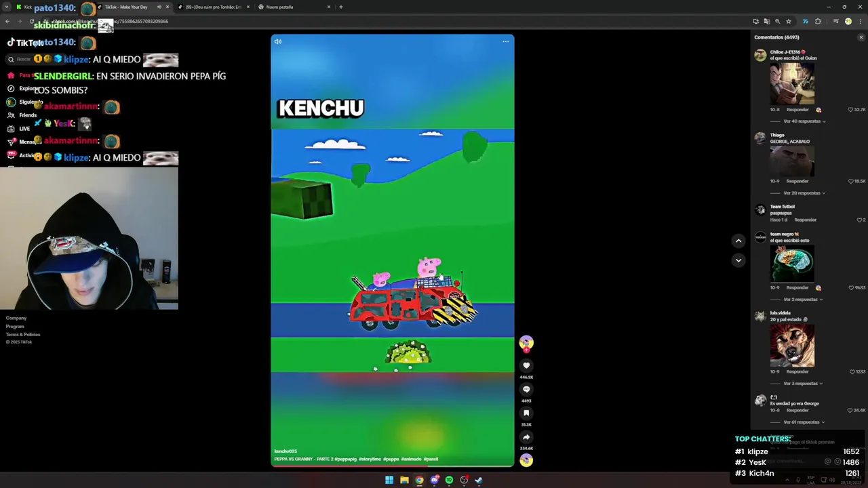Open Thiago's profile avatar
Viewport: 868px width, 488px height.
(x=760, y=138)
